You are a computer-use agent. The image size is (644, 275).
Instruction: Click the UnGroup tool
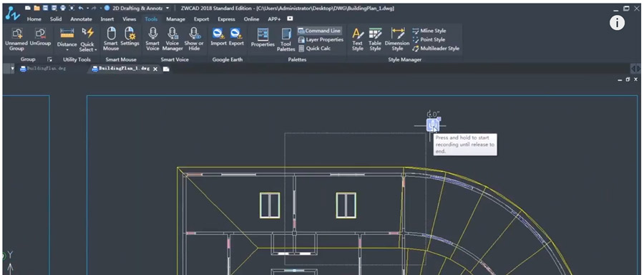pos(40,37)
